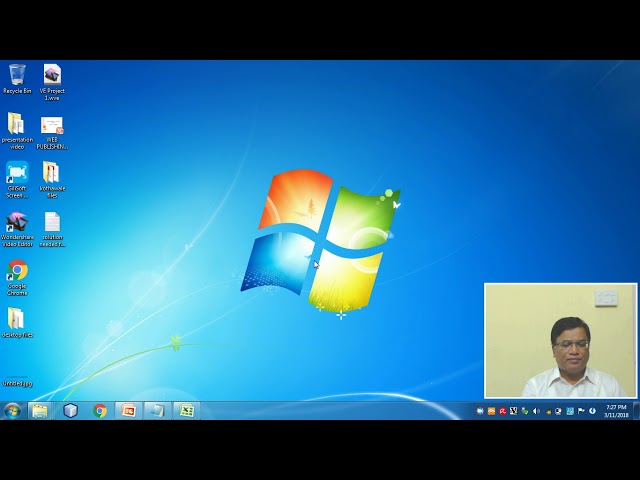The height and width of the screenshot is (480, 640).
Task: Click the light blue square tray icon
Action: tap(570, 411)
